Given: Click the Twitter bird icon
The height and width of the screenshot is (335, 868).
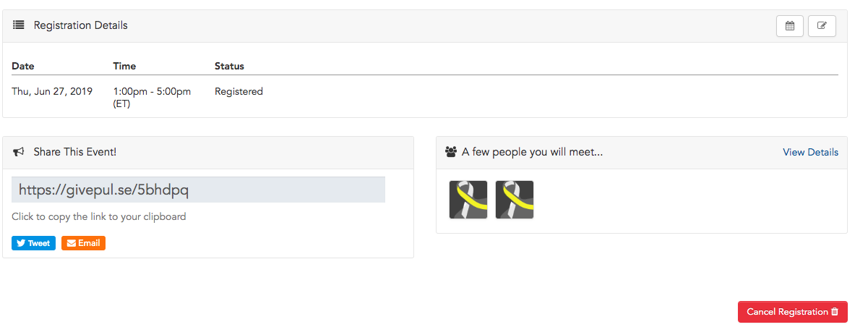Looking at the screenshot, I should (21, 243).
